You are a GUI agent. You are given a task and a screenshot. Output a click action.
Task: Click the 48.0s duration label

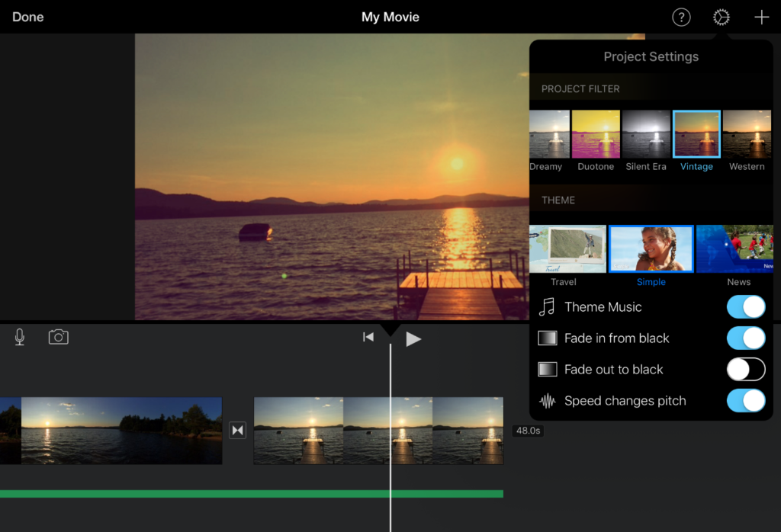tap(528, 431)
